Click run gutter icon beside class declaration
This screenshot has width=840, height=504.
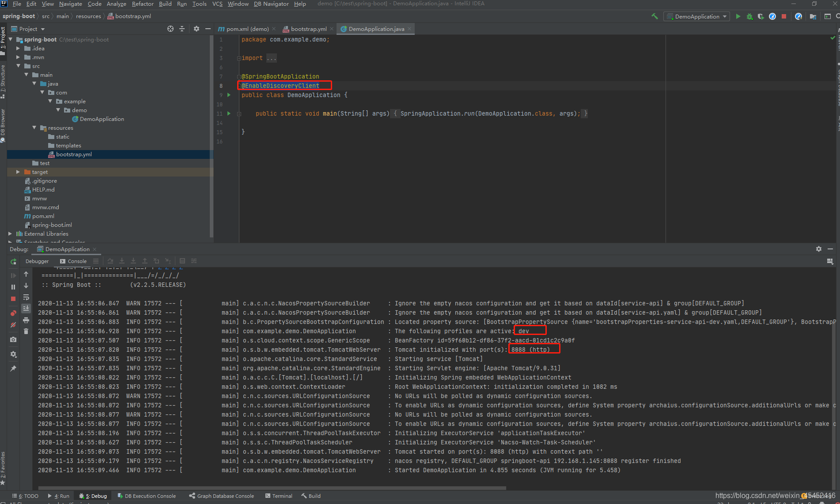pyautogui.click(x=229, y=95)
